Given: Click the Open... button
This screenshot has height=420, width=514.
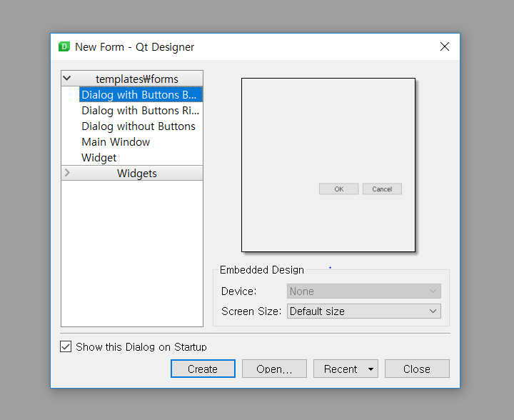Looking at the screenshot, I should point(274,369).
